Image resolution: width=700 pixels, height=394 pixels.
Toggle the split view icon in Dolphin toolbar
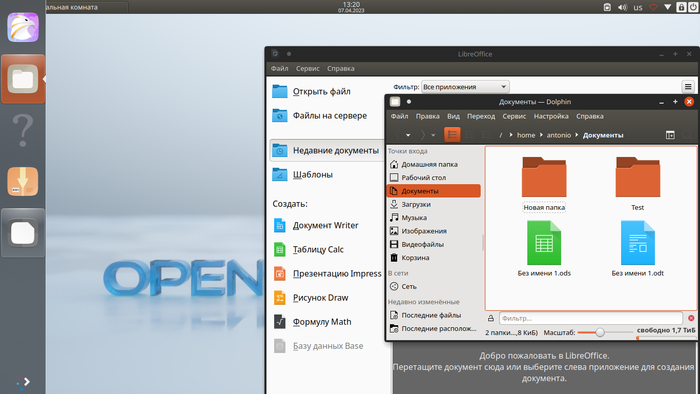point(670,135)
